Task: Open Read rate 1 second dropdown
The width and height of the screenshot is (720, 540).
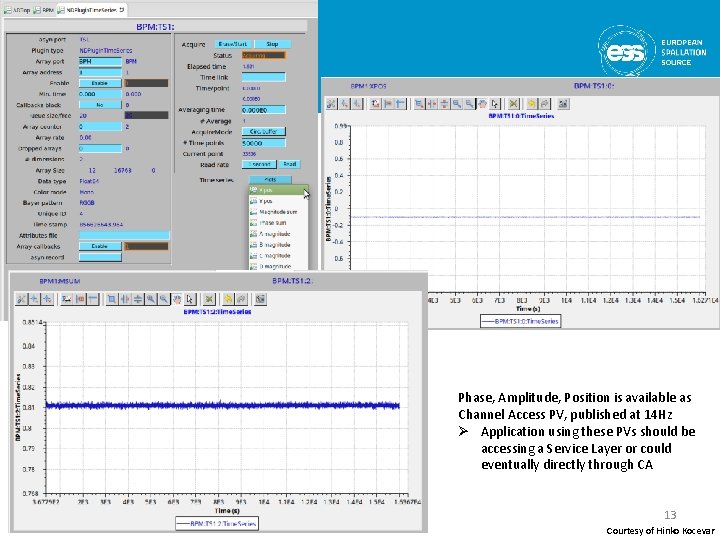Action: pyautogui.click(x=259, y=164)
